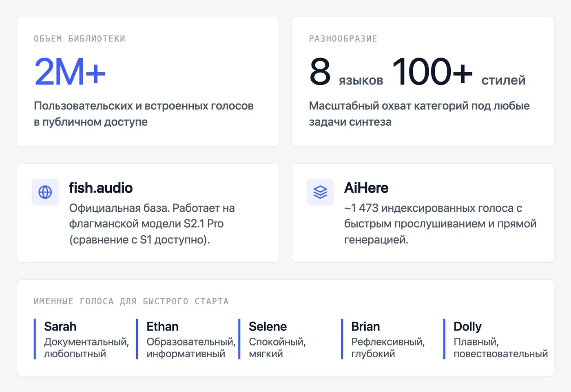Click the word 'стилей'
Viewport: 571px width, 392px height.
pos(503,80)
